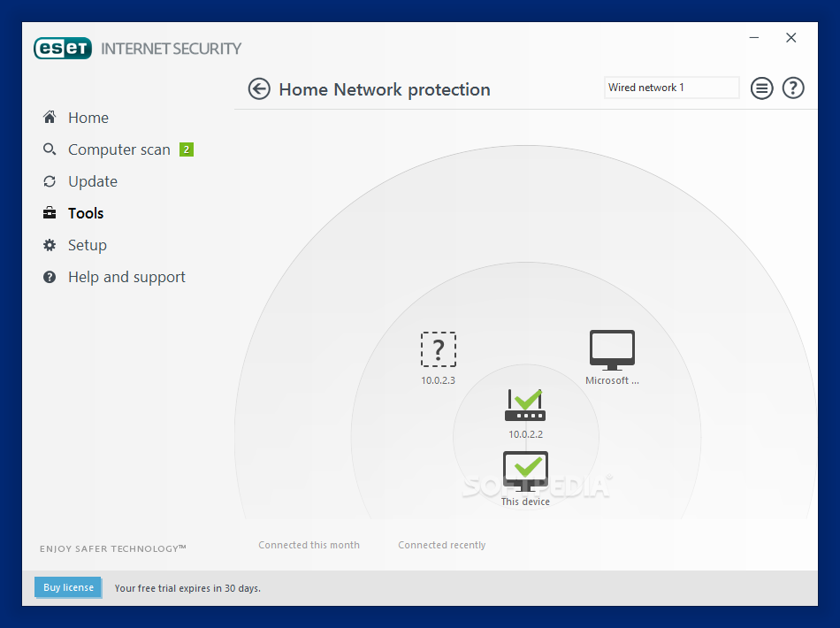
Task: Click the 10.0.2.2 router label
Action: [525, 434]
